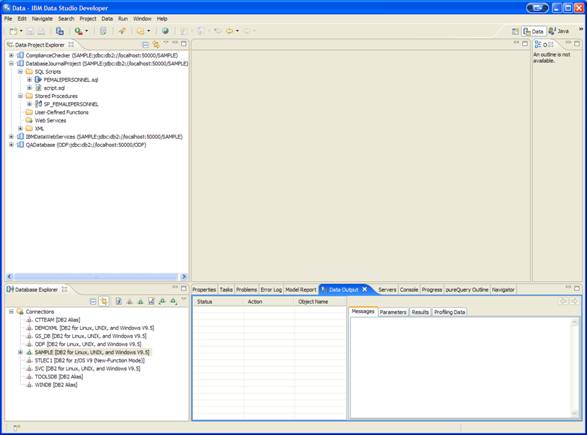The image size is (587, 435).
Task: Click Open Perspective icon left of Data
Action: click(515, 32)
